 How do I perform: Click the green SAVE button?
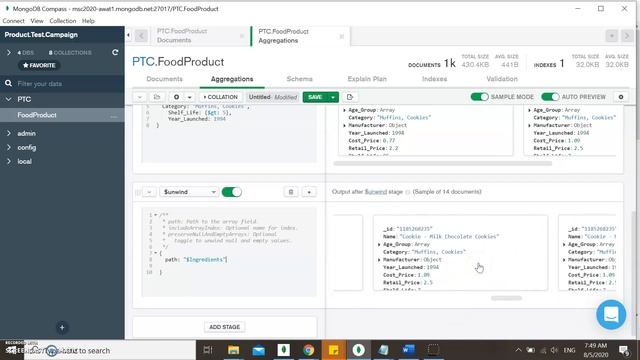pyautogui.click(x=316, y=97)
